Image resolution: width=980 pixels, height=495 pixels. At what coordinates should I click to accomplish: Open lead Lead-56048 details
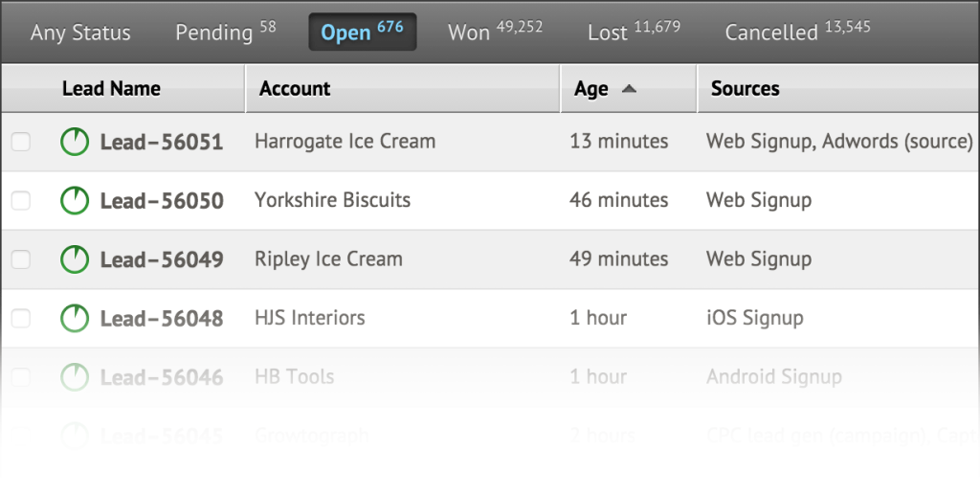[162, 318]
